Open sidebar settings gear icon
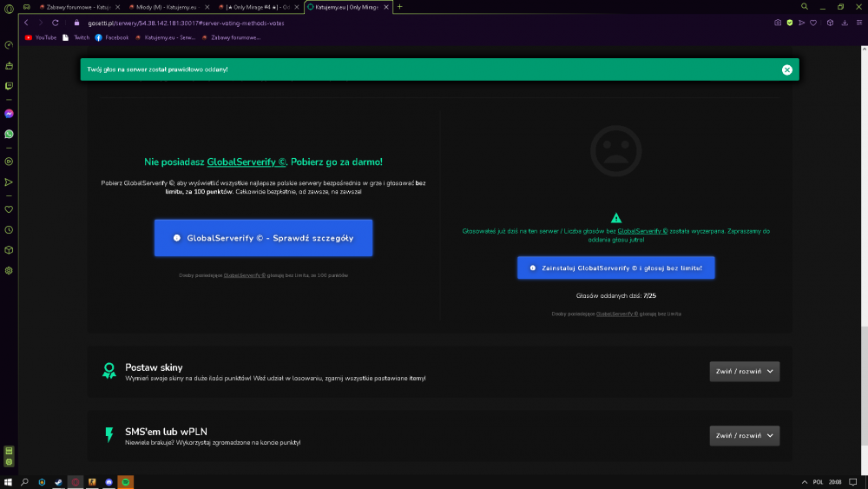This screenshot has height=489, width=868. coord(9,271)
